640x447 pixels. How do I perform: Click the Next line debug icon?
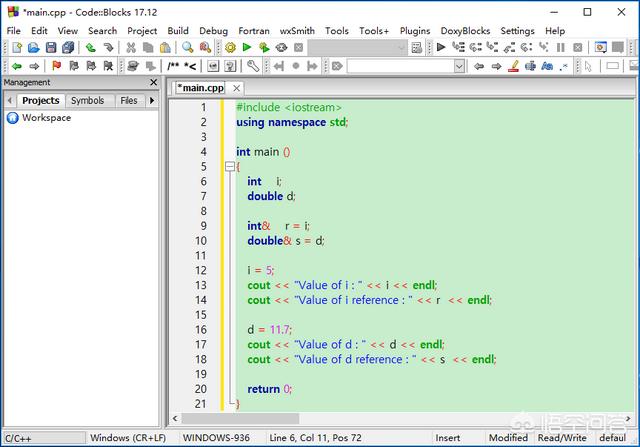[475, 47]
